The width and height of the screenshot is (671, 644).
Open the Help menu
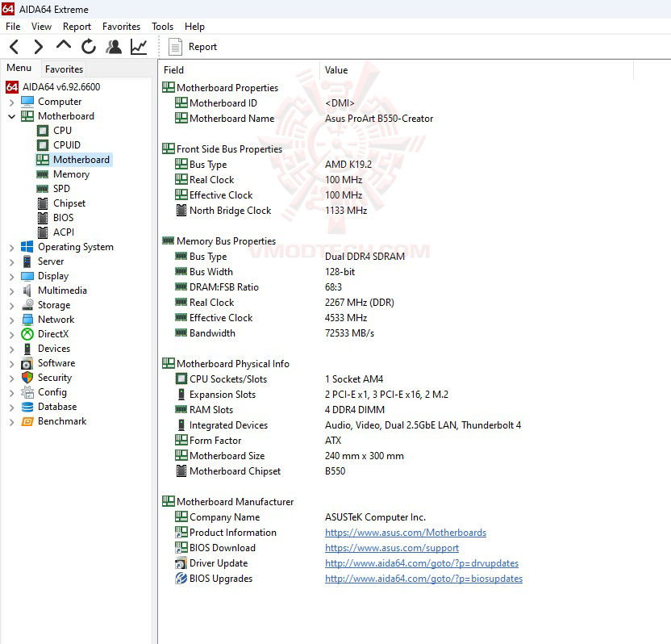(194, 27)
